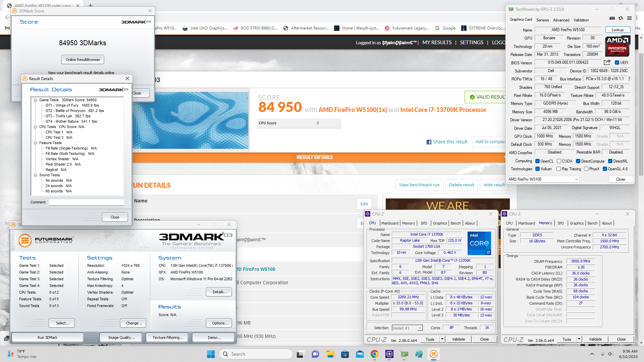Open the Google bookmark
The width and height of the screenshot is (644, 362).
coord(445,28)
